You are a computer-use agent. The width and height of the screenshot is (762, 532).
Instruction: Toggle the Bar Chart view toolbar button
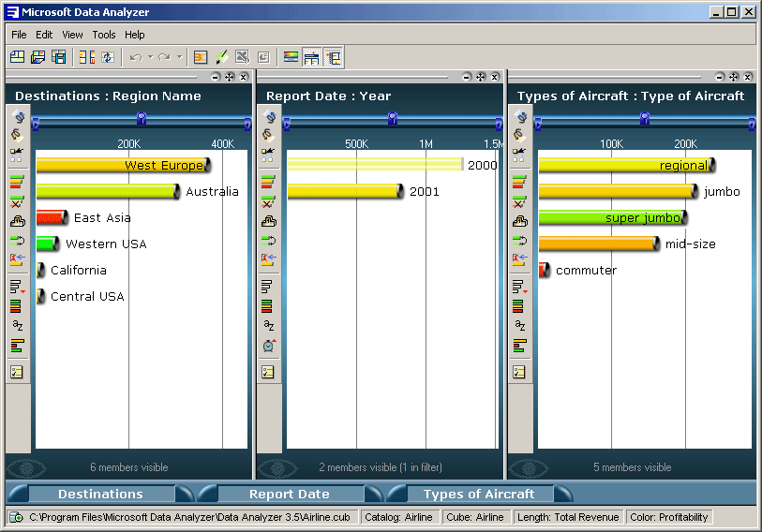pos(311,57)
